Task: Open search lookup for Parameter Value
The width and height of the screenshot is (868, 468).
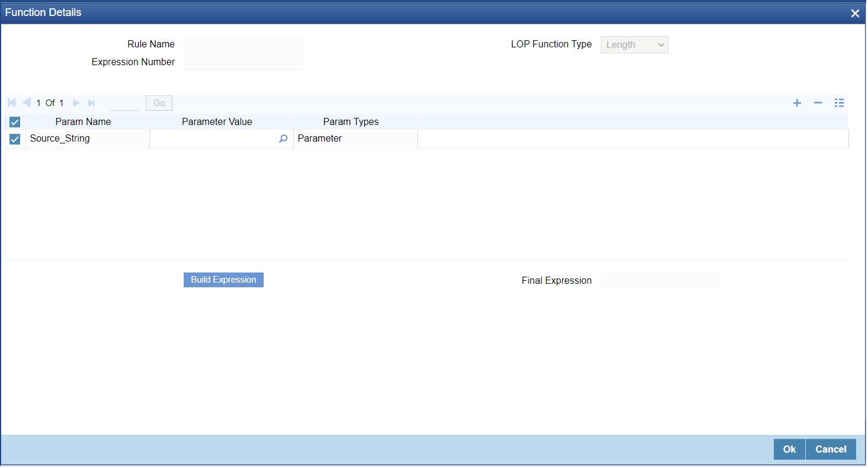Action: tap(283, 139)
